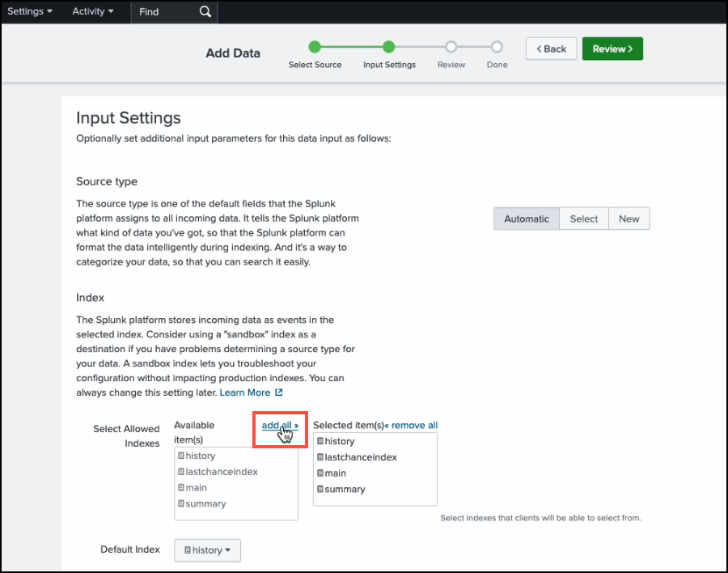This screenshot has height=573, width=728.
Task: Click the index icon beside selected main
Action: coord(320,473)
